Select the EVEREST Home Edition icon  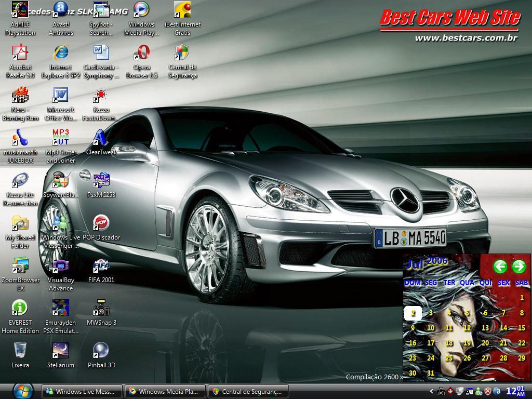coord(20,317)
